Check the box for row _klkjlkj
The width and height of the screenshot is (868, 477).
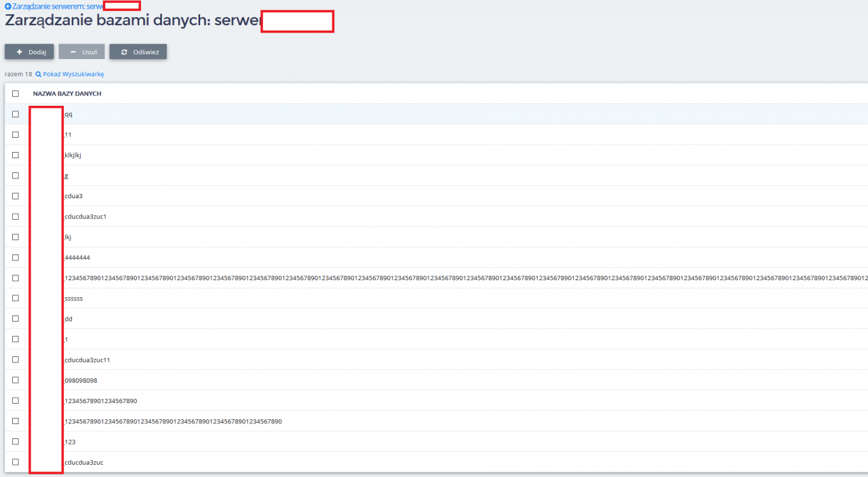(16, 155)
